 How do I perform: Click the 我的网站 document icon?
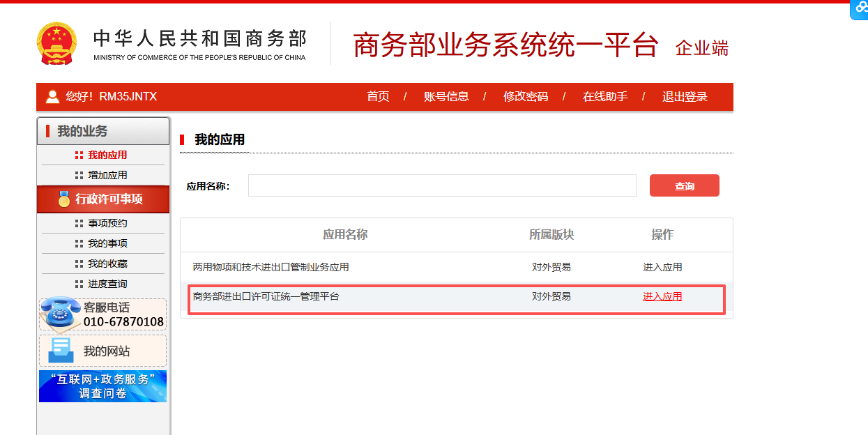coord(61,351)
